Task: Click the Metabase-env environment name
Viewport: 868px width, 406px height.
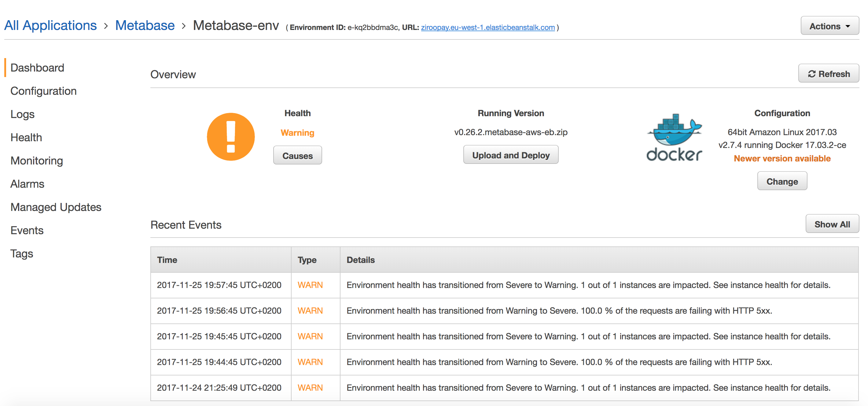Action: point(236,25)
